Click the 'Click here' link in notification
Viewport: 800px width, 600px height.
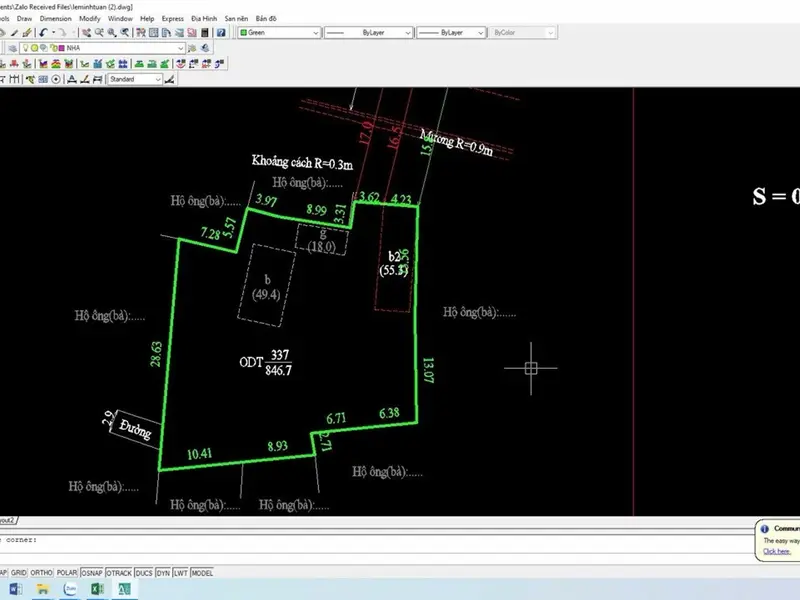777,551
